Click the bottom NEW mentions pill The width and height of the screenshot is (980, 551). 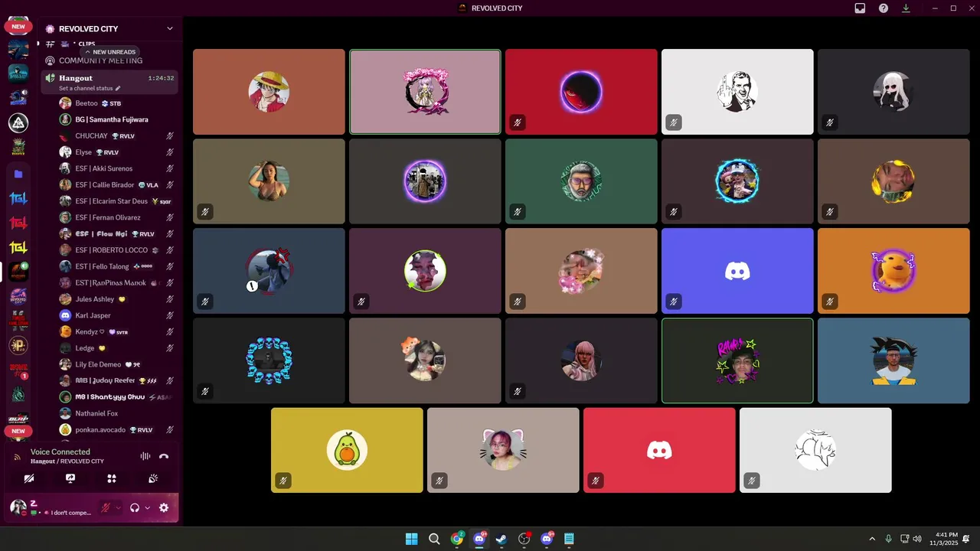(18, 431)
